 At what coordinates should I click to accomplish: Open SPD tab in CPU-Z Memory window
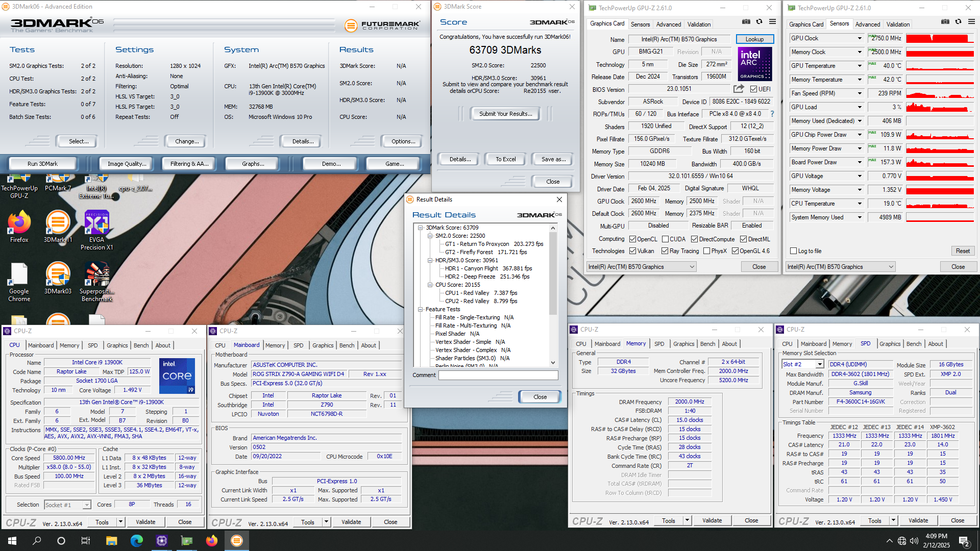[x=659, y=344]
